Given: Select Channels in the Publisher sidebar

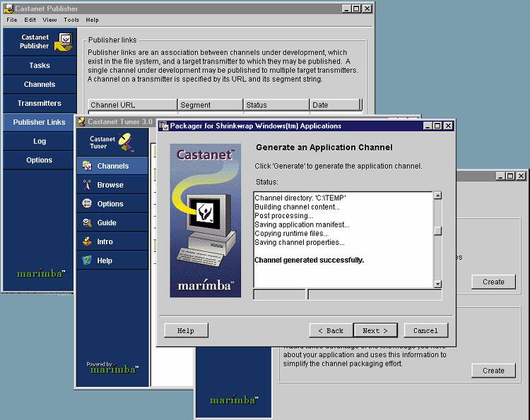Looking at the screenshot, I should click(x=40, y=85).
